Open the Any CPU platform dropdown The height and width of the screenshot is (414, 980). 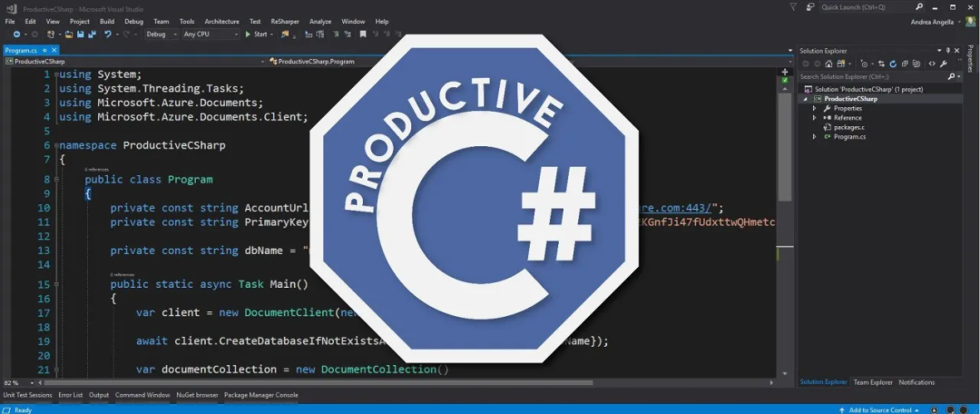[x=211, y=34]
